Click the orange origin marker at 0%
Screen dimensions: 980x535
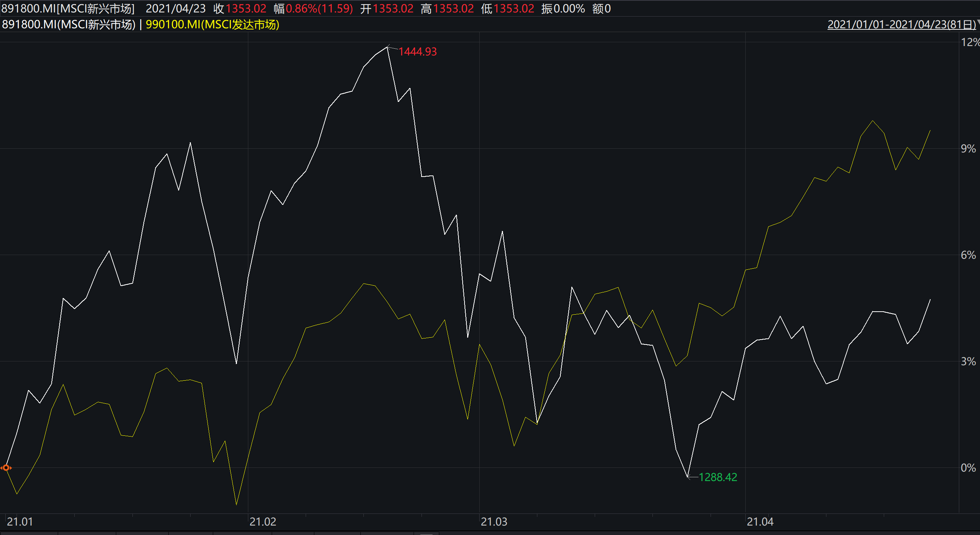6,468
